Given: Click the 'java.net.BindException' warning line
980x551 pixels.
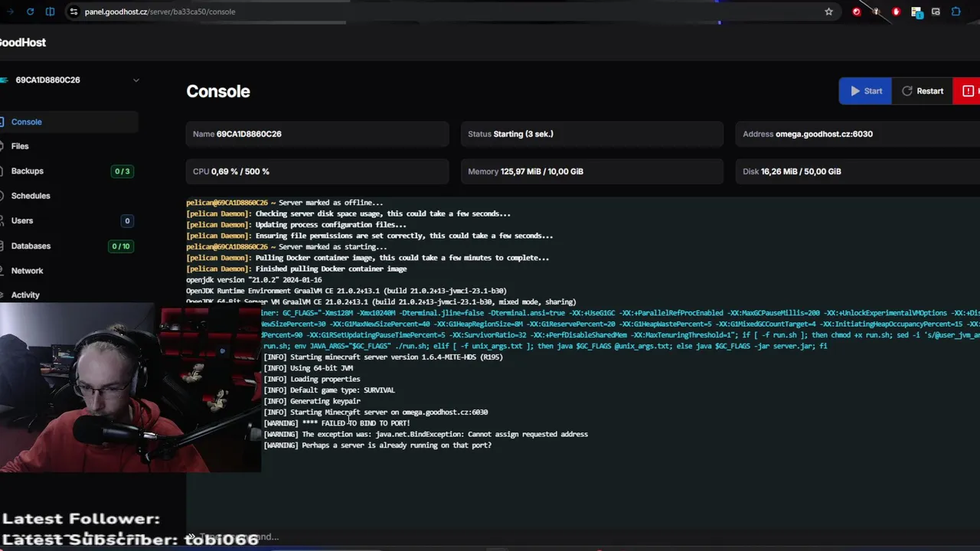Looking at the screenshot, I should pos(426,435).
